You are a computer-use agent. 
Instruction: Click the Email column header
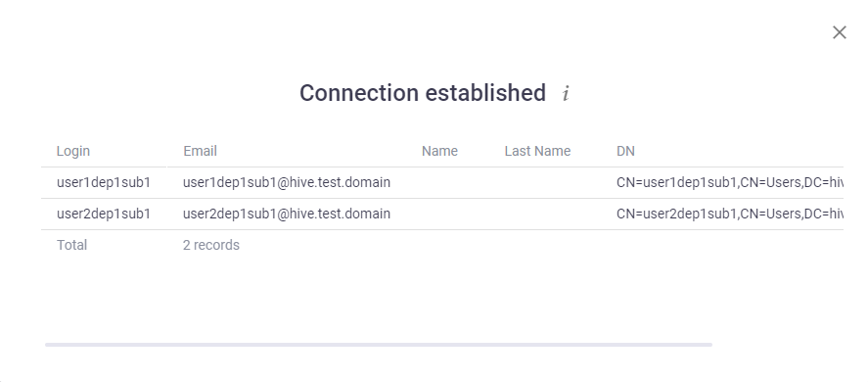click(x=200, y=151)
